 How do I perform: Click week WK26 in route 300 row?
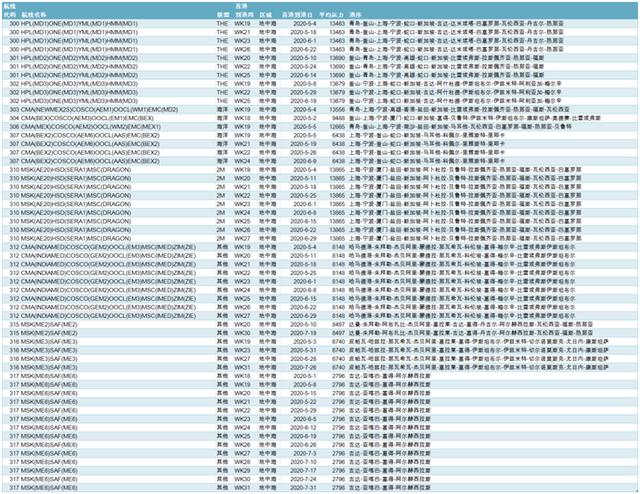[x=242, y=49]
